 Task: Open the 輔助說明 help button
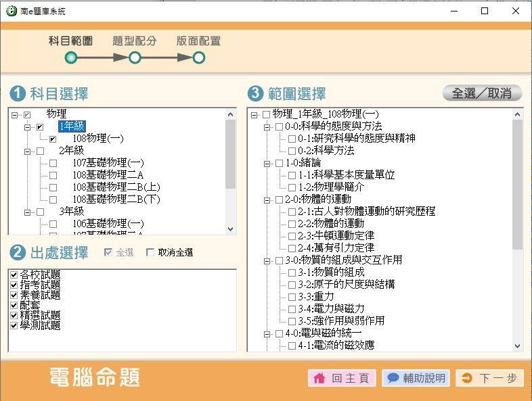[x=416, y=378]
